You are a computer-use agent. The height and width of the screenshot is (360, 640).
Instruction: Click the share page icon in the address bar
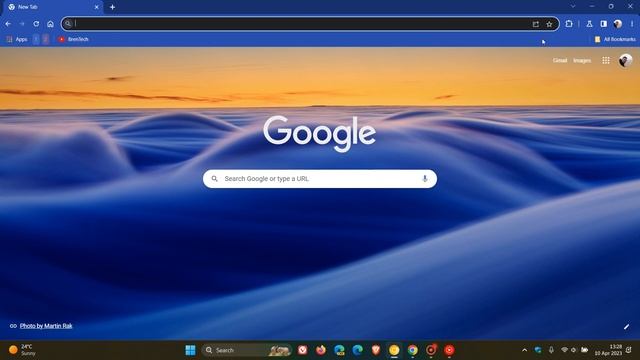pyautogui.click(x=536, y=24)
